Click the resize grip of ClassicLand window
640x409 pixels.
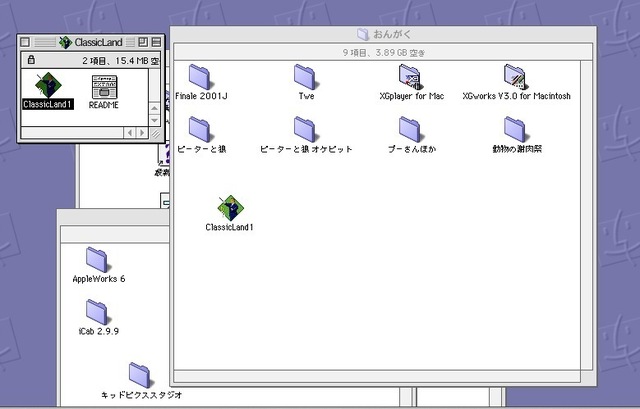pyautogui.click(x=155, y=133)
